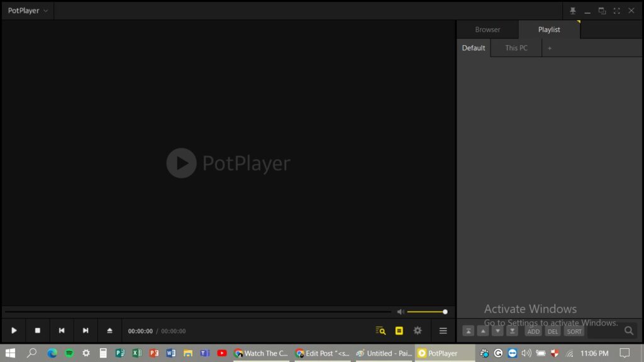The image size is (644, 362).
Task: Seek within the playback progress bar
Action: click(198, 312)
